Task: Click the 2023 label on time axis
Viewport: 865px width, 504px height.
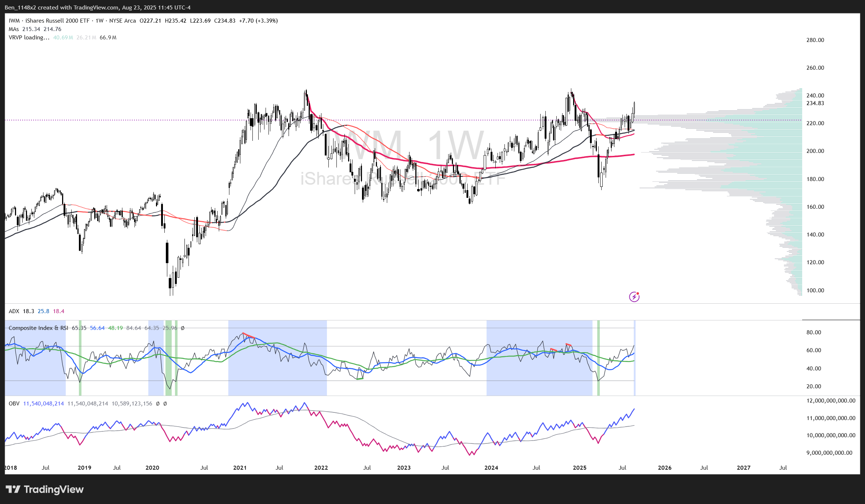Action: pos(404,468)
